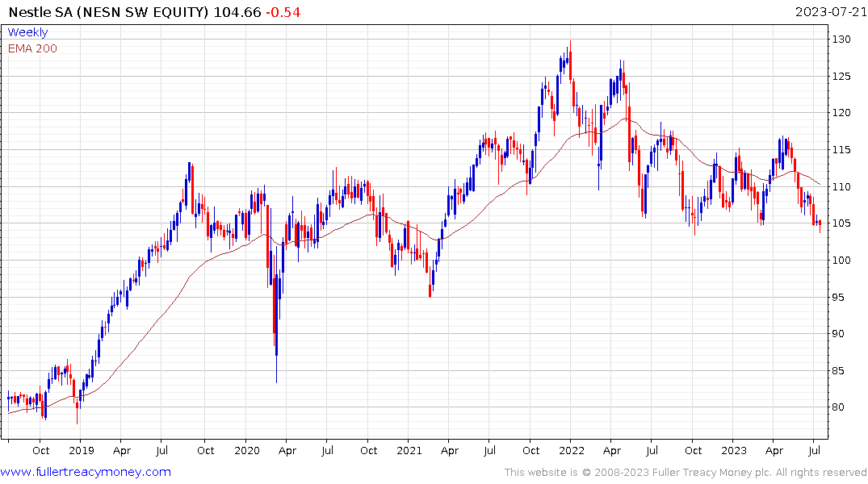Select the 110 price axis label
Image resolution: width=868 pixels, height=484 pixels.
pyautogui.click(x=841, y=187)
